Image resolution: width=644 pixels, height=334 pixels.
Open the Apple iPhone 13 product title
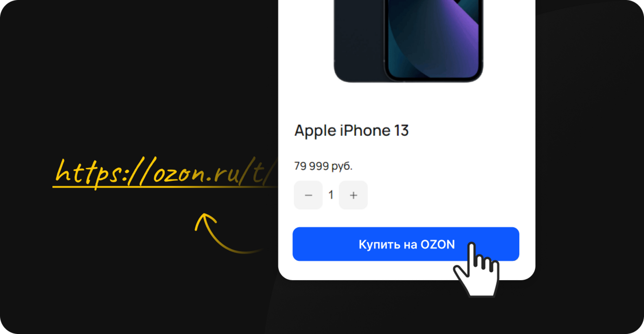(351, 131)
